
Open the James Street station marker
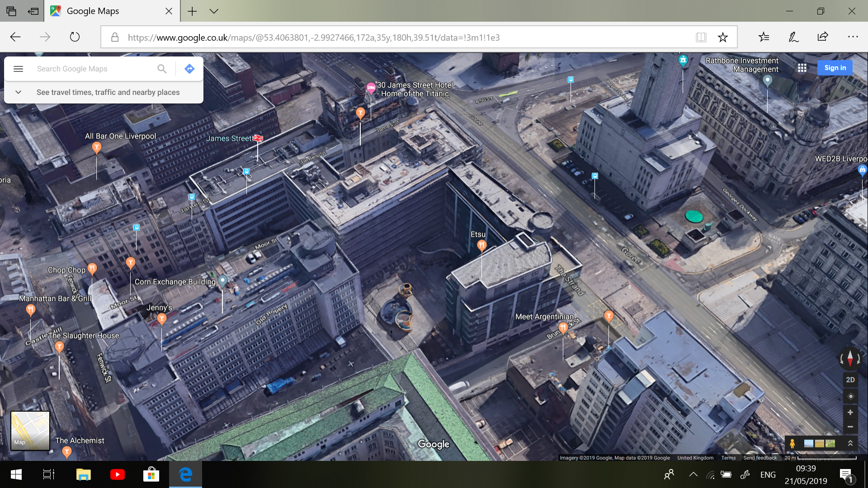(x=258, y=138)
